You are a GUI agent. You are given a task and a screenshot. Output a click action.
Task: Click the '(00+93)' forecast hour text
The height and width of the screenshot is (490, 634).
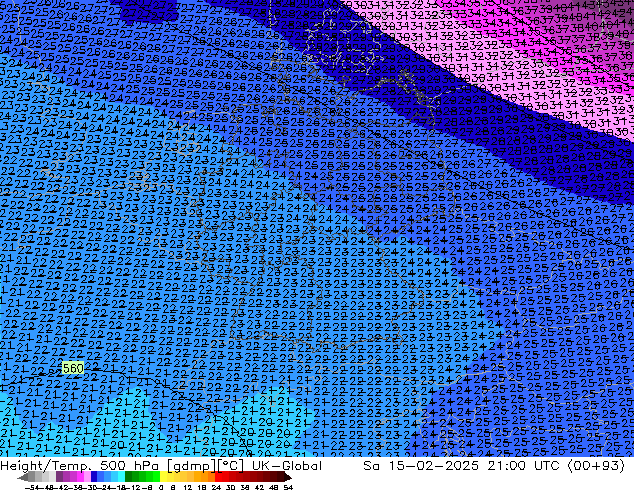[596, 466]
